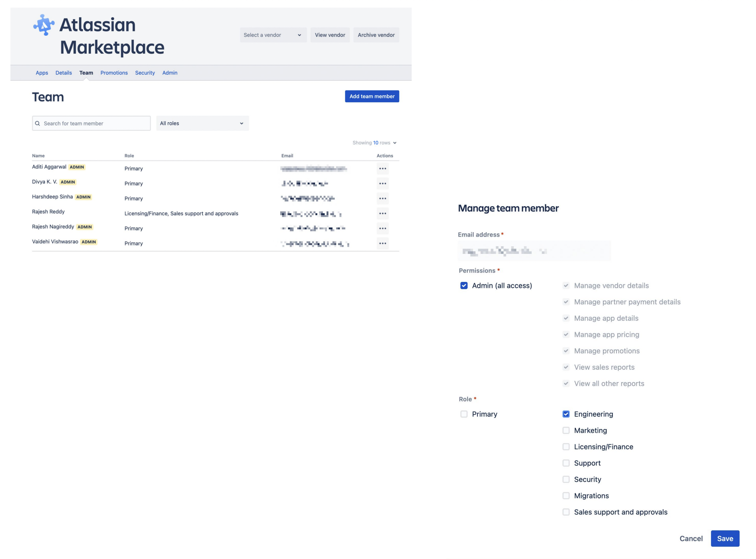Open actions menu for Vaidehi Vishwasrao
The height and width of the screenshot is (559, 756).
tap(382, 243)
